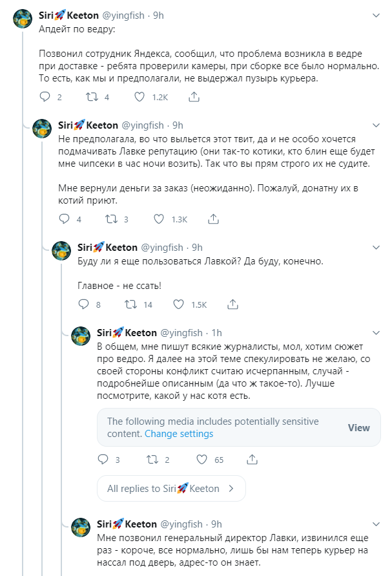Like the tweet with 1.5K likes
392x576 pixels.
[x=179, y=304]
